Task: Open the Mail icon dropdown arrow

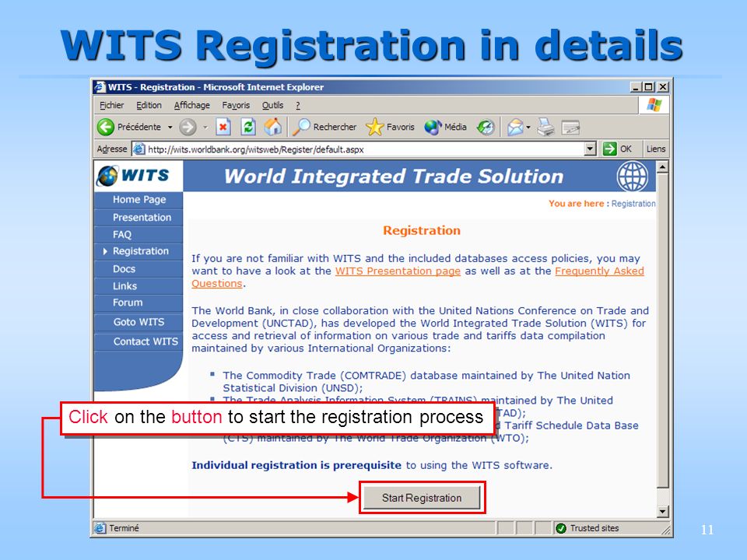Action: pyautogui.click(x=528, y=127)
